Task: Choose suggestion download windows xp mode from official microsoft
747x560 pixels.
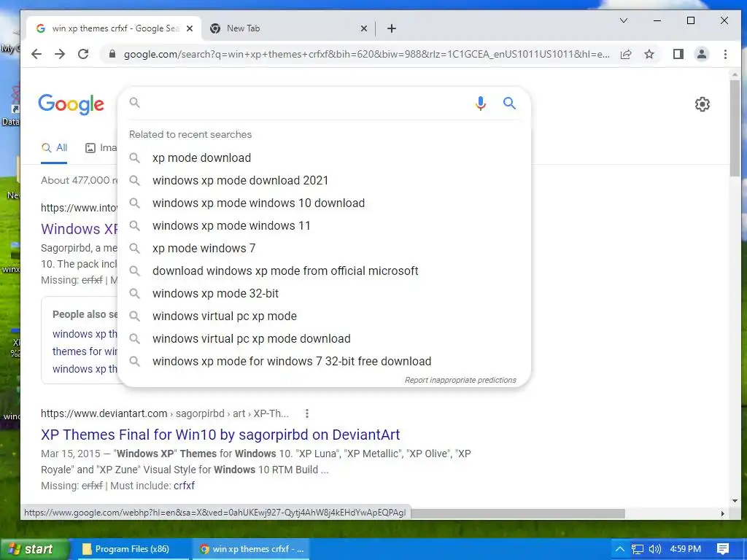Action: click(x=324, y=271)
